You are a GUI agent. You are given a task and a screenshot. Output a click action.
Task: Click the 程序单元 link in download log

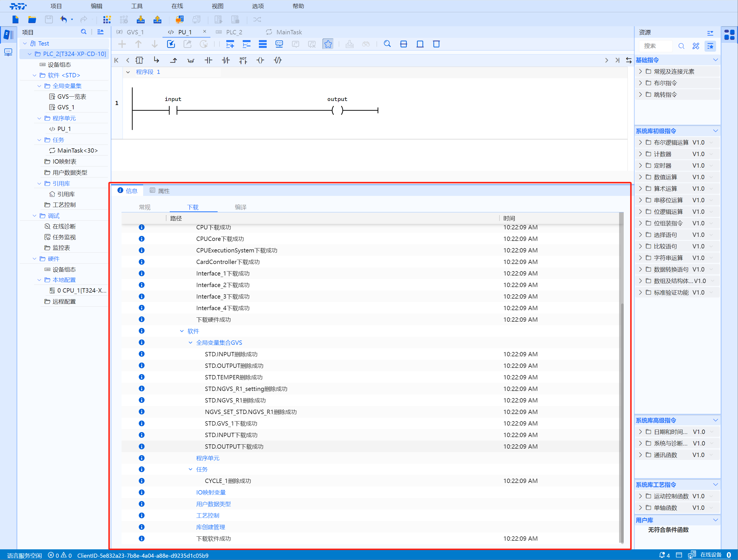coord(208,458)
